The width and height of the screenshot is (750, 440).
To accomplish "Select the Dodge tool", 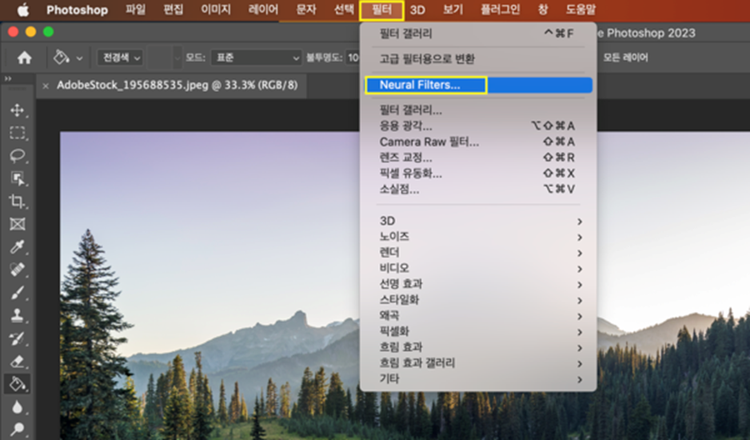I will point(17,429).
